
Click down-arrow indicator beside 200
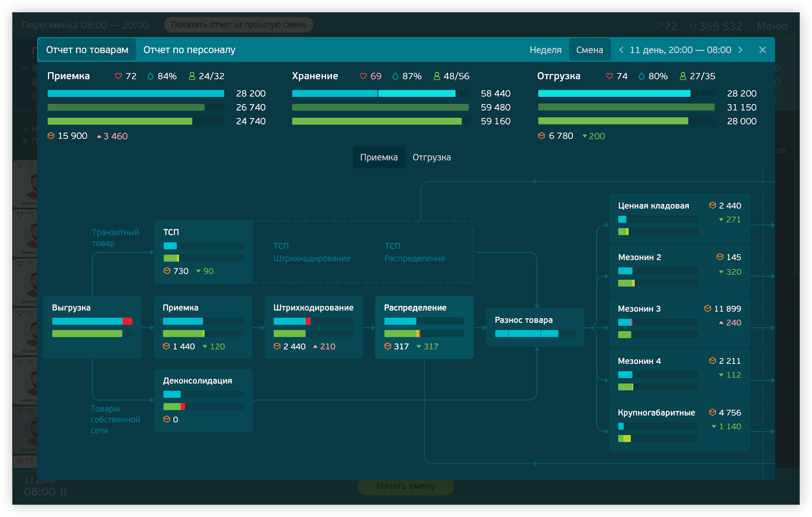point(585,136)
